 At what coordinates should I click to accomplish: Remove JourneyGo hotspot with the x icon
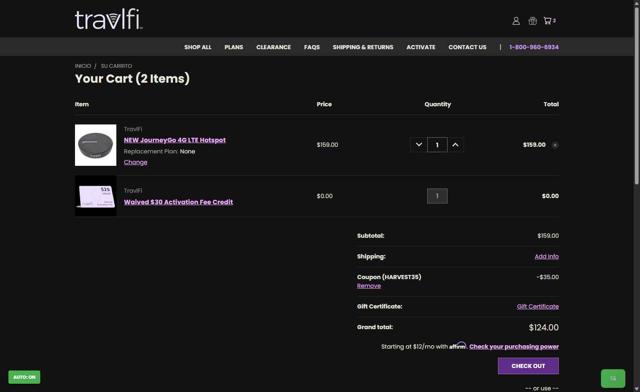(555, 145)
